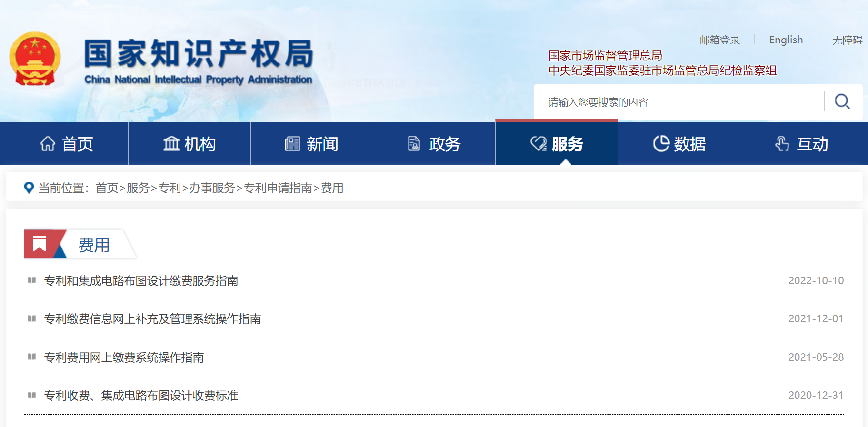This screenshot has width=868, height=427.
Task: Open 专利收费、集成电路布图设计收费标准 article
Action: (141, 396)
